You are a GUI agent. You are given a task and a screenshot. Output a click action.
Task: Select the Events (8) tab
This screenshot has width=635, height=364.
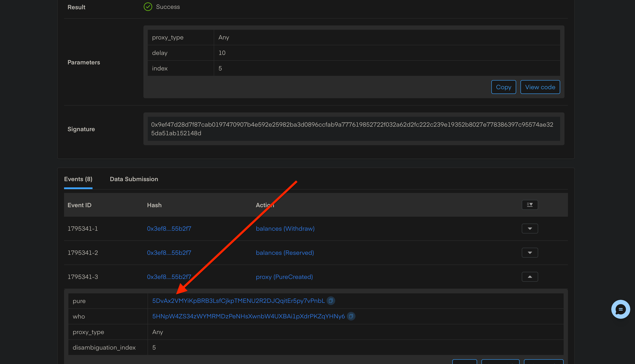[78, 179]
